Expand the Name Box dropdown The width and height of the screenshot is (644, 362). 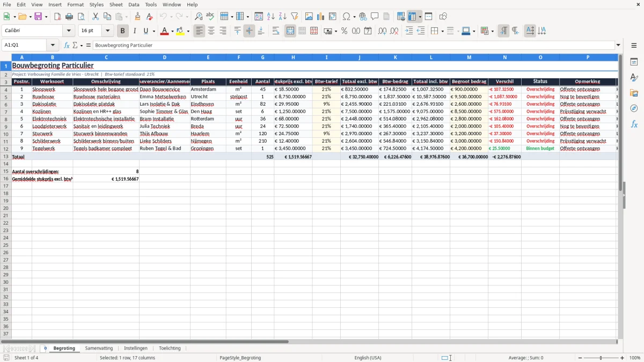[x=53, y=46]
